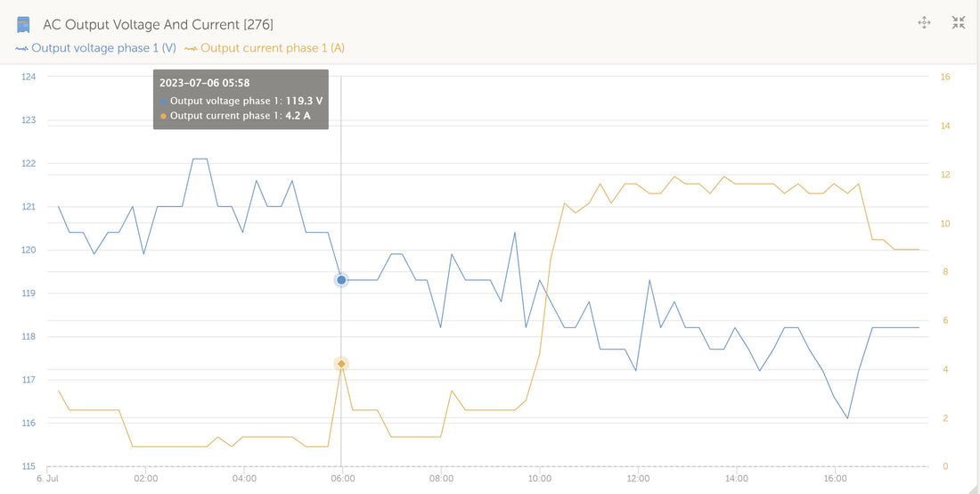Viewport: 980px width, 494px height.
Task: Click the inverter device icon beside widget title
Action: click(x=23, y=25)
